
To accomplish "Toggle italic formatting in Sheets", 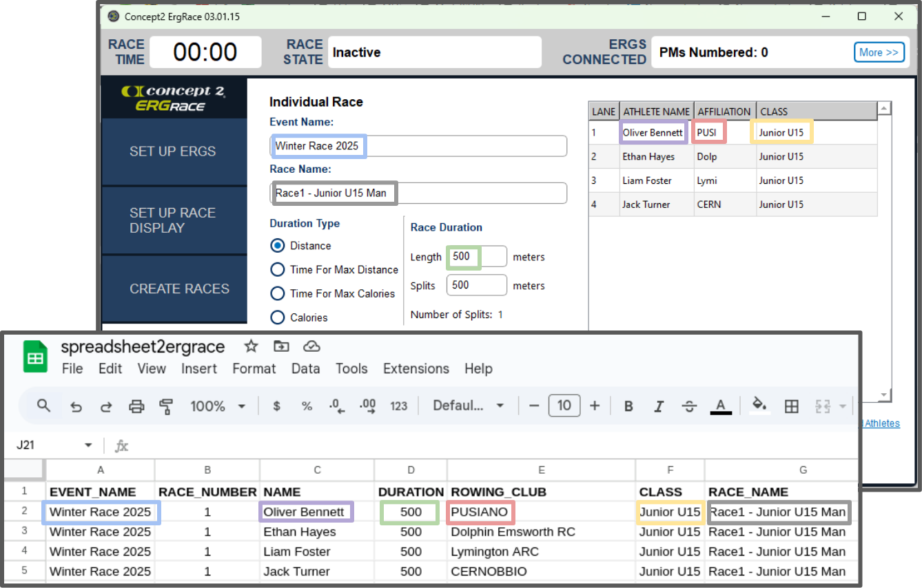I will [x=659, y=406].
